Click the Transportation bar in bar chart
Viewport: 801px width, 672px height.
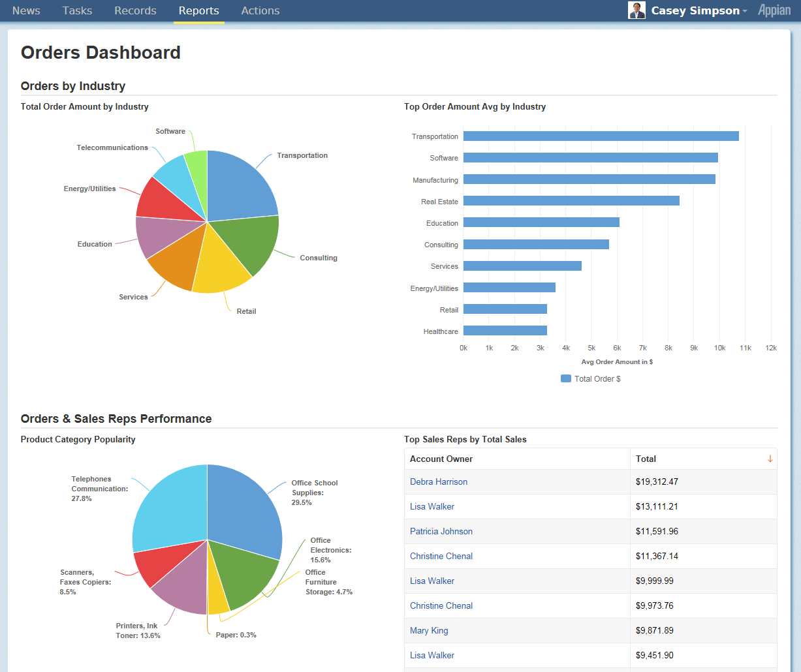(601, 136)
